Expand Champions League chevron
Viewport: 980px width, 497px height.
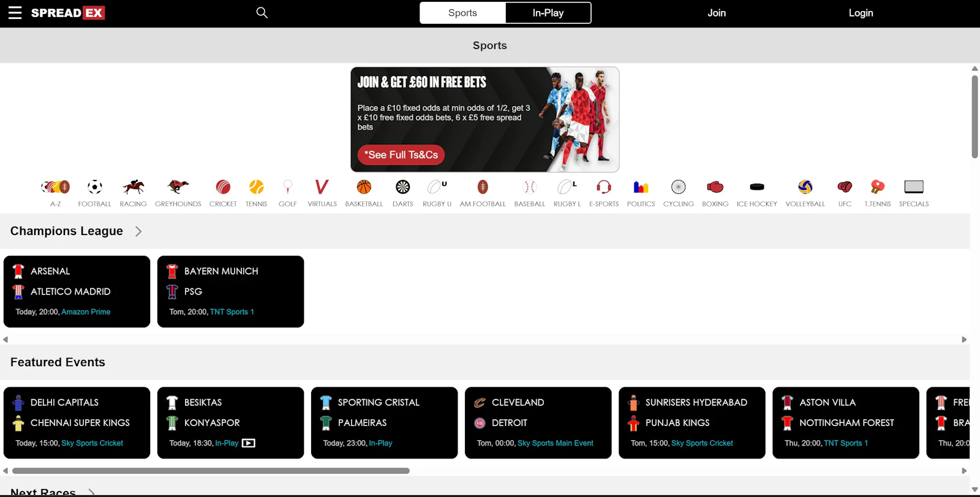tap(138, 231)
